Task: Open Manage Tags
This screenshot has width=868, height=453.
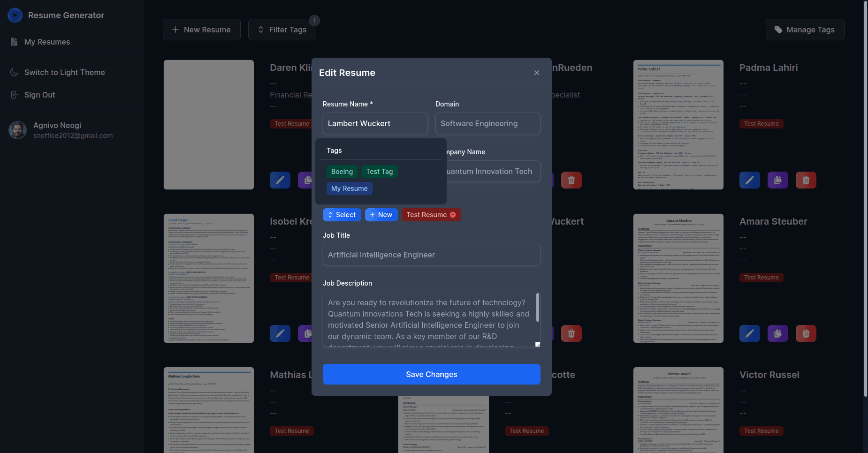Action: pyautogui.click(x=805, y=30)
